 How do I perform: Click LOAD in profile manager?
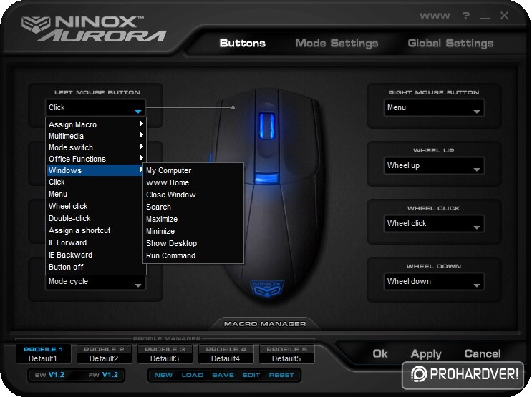[x=193, y=376]
